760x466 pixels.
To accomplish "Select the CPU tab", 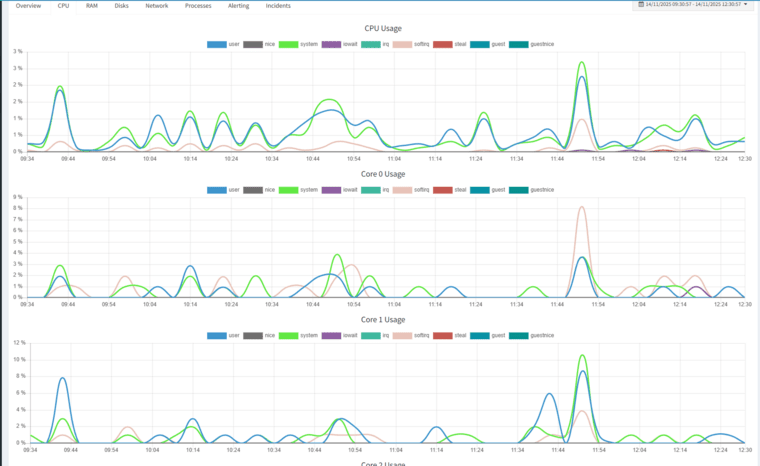I will (x=63, y=6).
